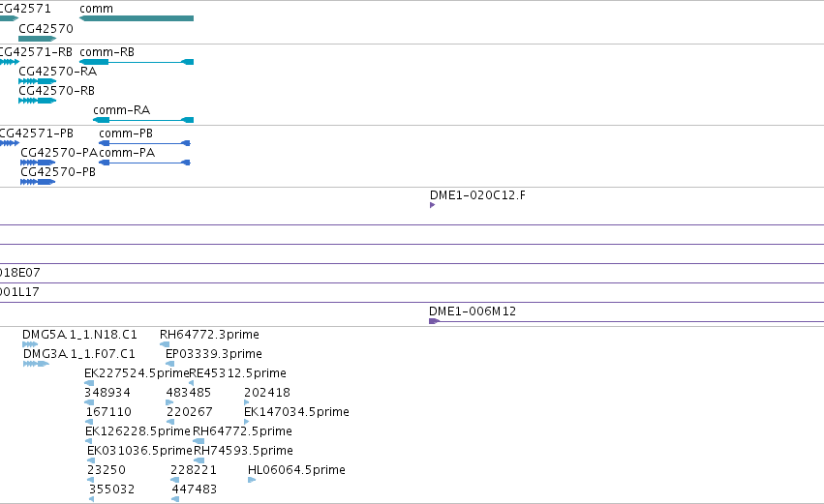Select the EP03339.3prime EST arrow

tap(169, 364)
